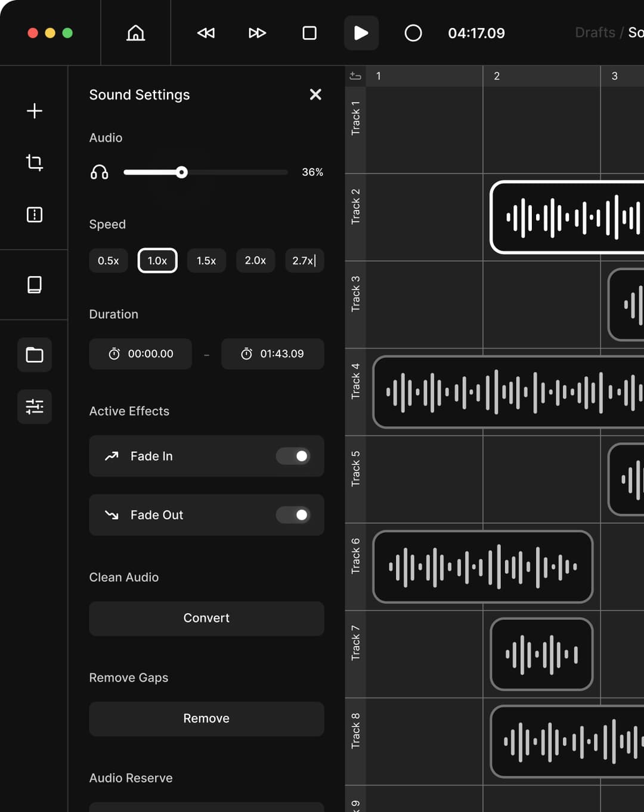Toggle the Fade Out effect switch
Screen dimensions: 644x812
(x=293, y=515)
